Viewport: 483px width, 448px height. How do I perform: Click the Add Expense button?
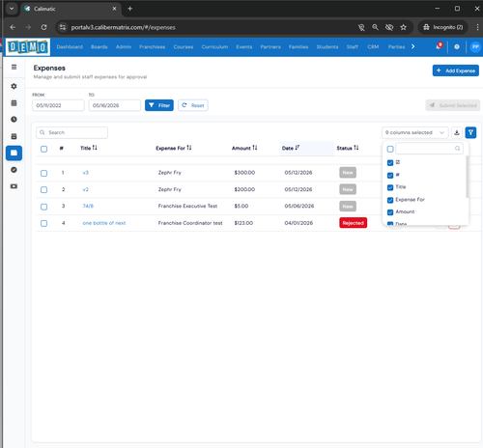click(456, 70)
